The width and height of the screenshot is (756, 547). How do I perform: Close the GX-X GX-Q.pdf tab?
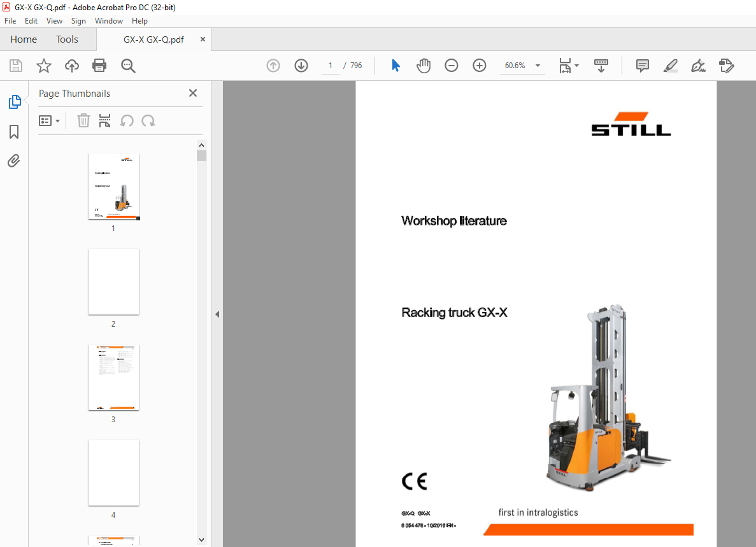pos(203,39)
